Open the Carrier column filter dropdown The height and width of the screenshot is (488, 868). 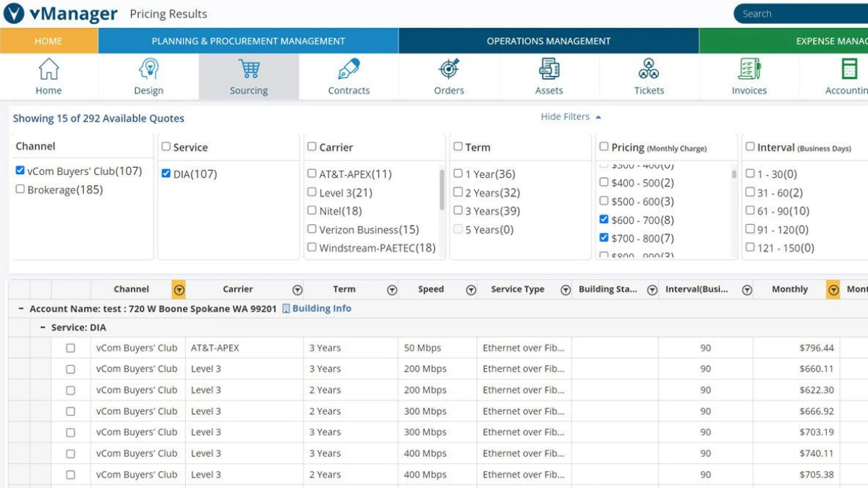coord(297,289)
